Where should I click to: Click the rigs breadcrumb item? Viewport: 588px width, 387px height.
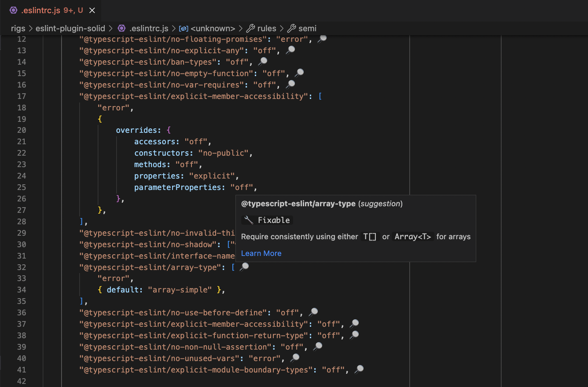coord(18,28)
